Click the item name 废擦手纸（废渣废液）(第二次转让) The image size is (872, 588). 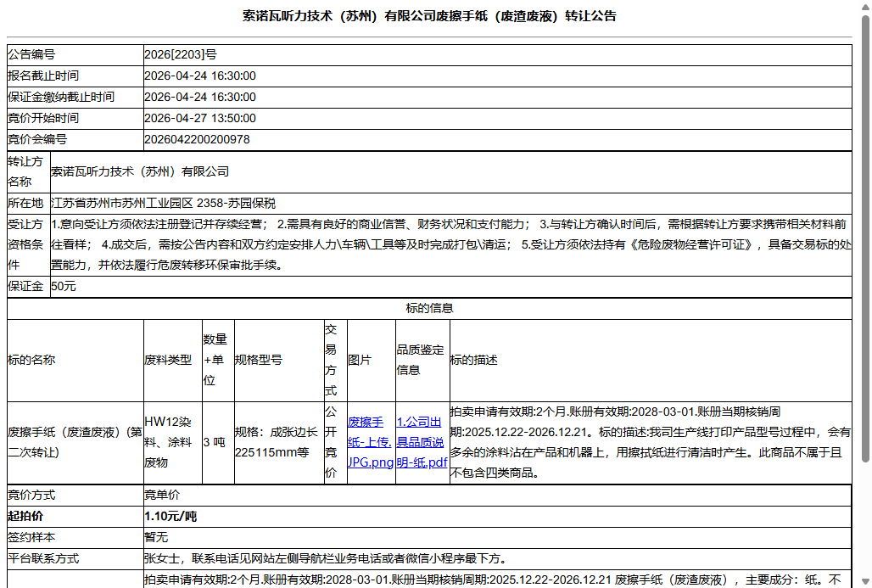tap(75, 442)
